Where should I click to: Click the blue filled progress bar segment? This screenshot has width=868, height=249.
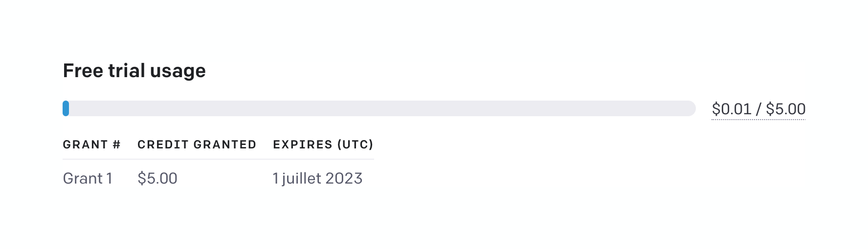tap(66, 108)
